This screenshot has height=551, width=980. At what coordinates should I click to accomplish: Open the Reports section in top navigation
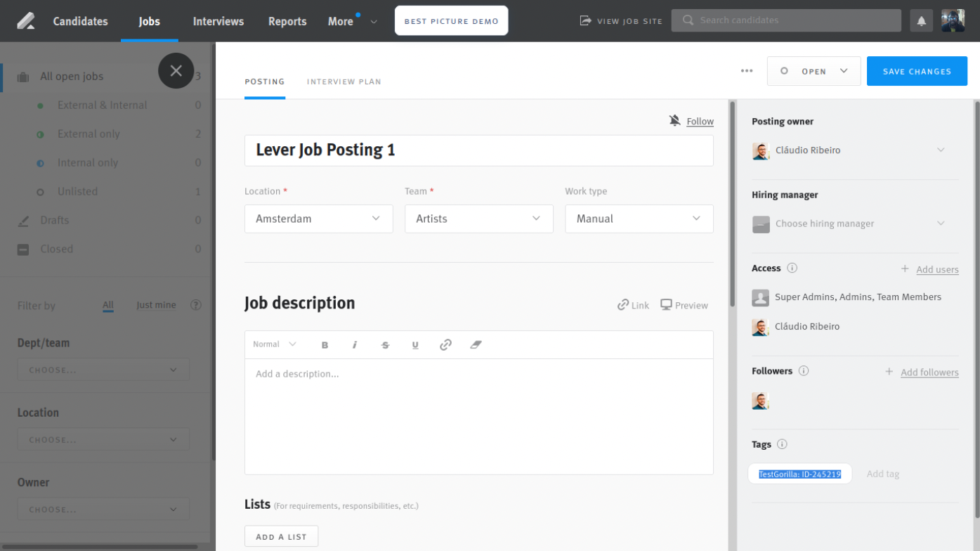pyautogui.click(x=287, y=21)
